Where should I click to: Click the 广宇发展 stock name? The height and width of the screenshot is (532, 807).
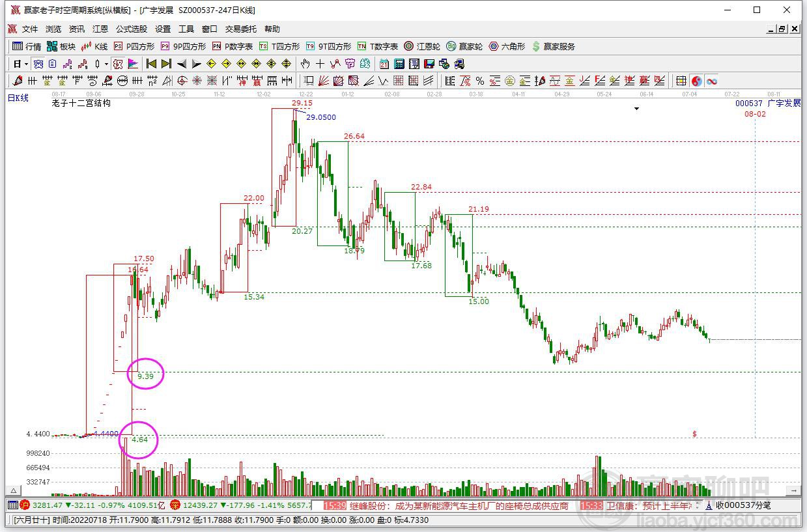point(784,104)
